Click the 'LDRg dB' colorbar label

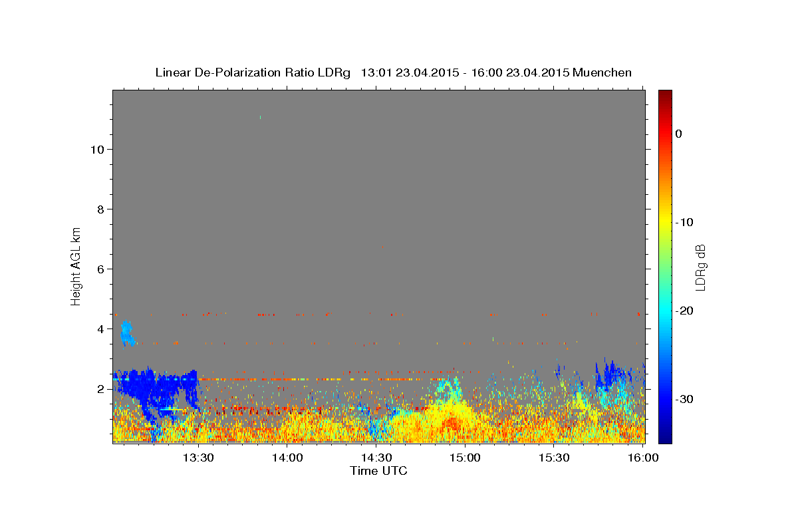click(x=700, y=267)
